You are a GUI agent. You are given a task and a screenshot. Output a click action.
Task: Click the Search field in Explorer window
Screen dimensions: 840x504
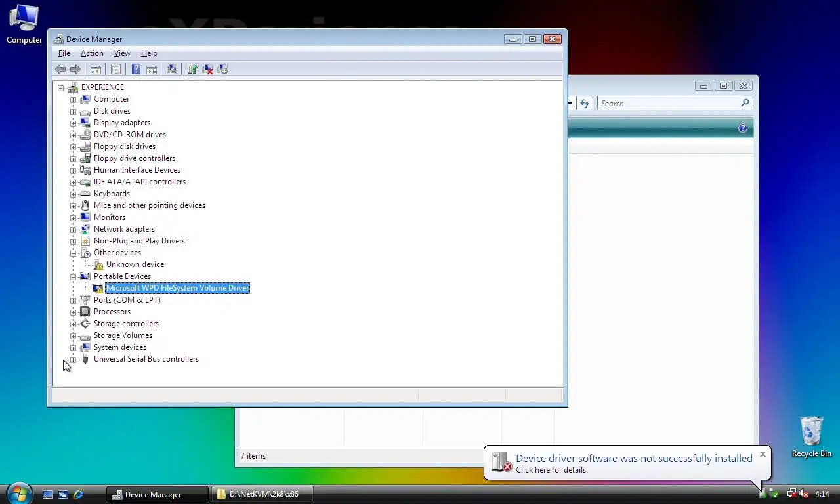675,103
